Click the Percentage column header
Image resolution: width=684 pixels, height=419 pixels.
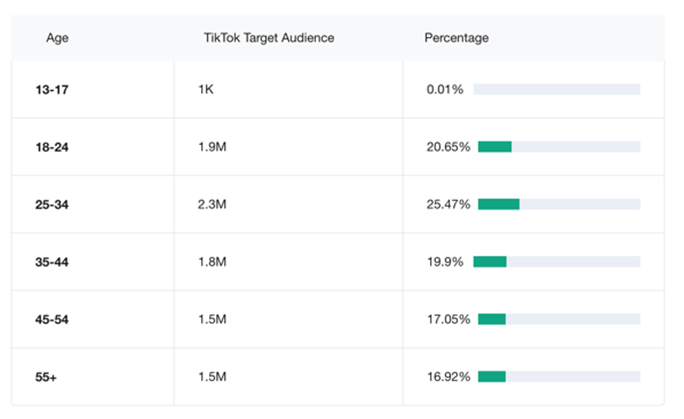(x=456, y=38)
